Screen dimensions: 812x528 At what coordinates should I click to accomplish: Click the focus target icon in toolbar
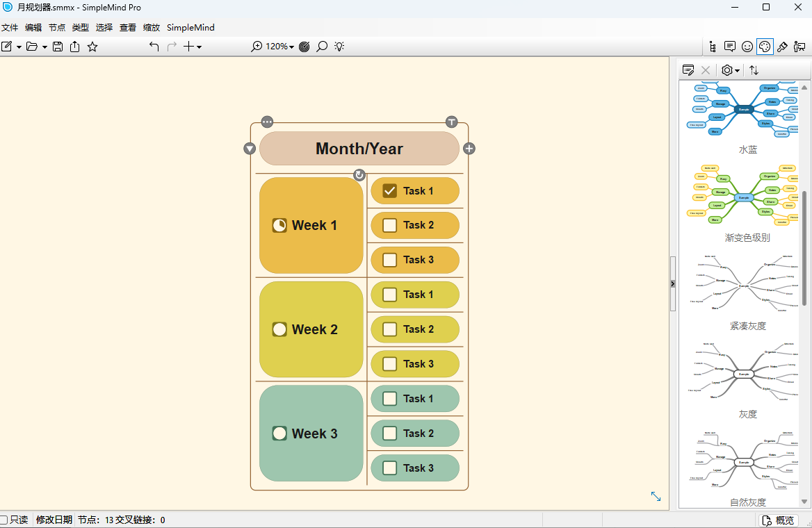(304, 47)
